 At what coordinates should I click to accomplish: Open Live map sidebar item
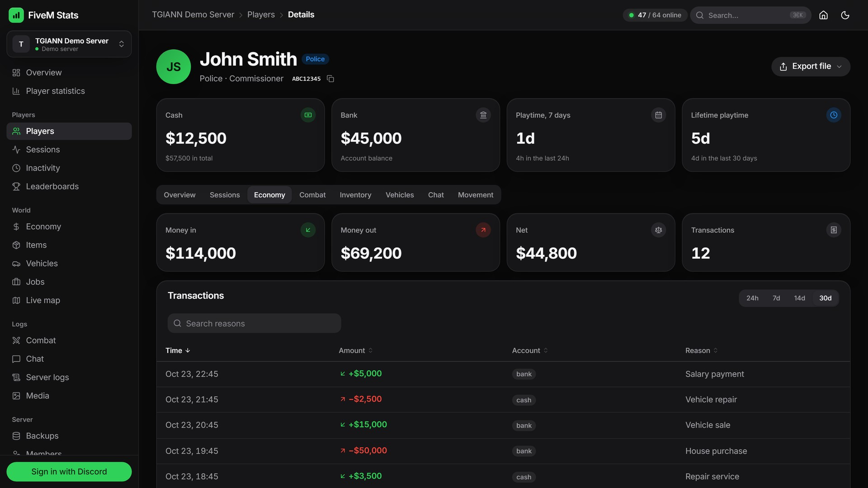(x=69, y=300)
